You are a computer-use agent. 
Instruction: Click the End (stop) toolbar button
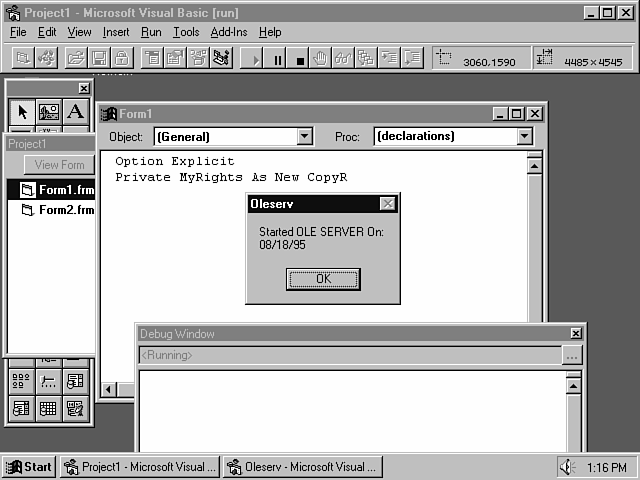click(300, 59)
